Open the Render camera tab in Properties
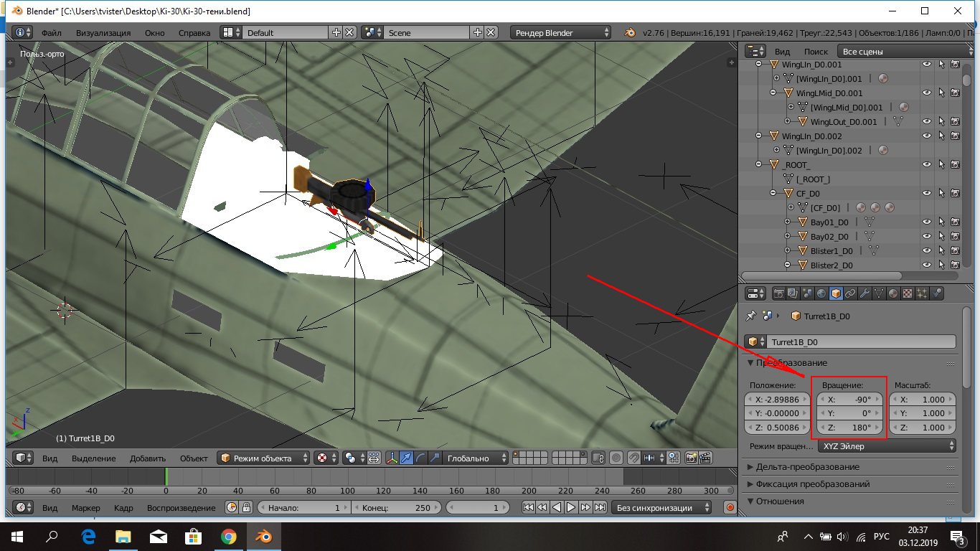980x551 pixels. click(x=778, y=293)
